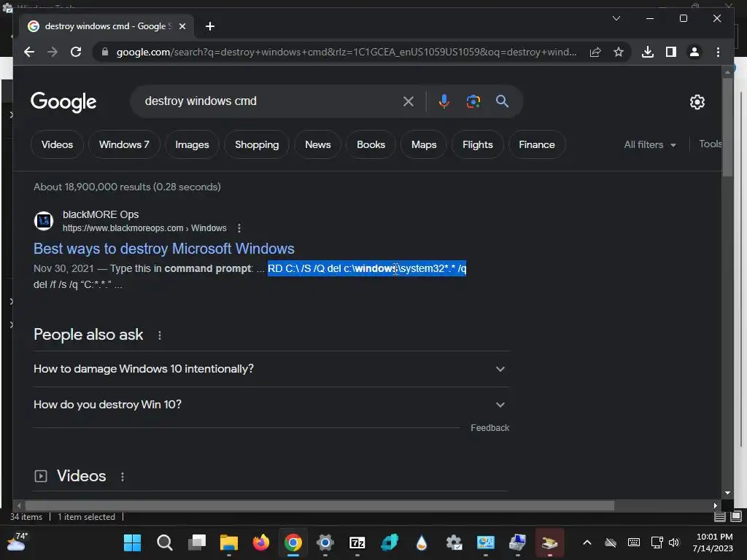The width and height of the screenshot is (747, 560).
Task: Select the News filter chip
Action: [x=318, y=144]
